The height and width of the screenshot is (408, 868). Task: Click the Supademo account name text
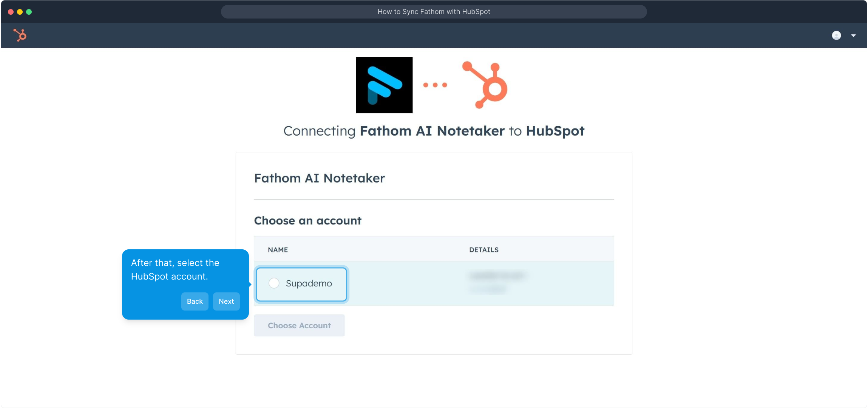(309, 283)
